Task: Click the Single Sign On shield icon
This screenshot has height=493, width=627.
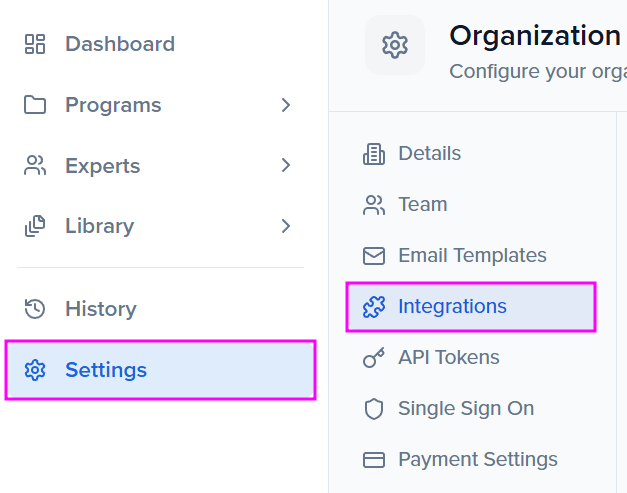Action: pos(373,409)
